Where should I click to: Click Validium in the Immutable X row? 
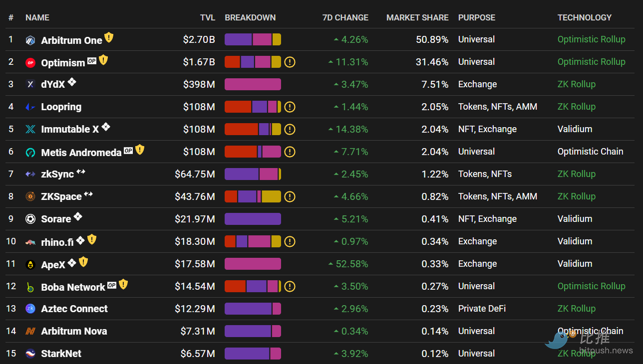coord(575,129)
